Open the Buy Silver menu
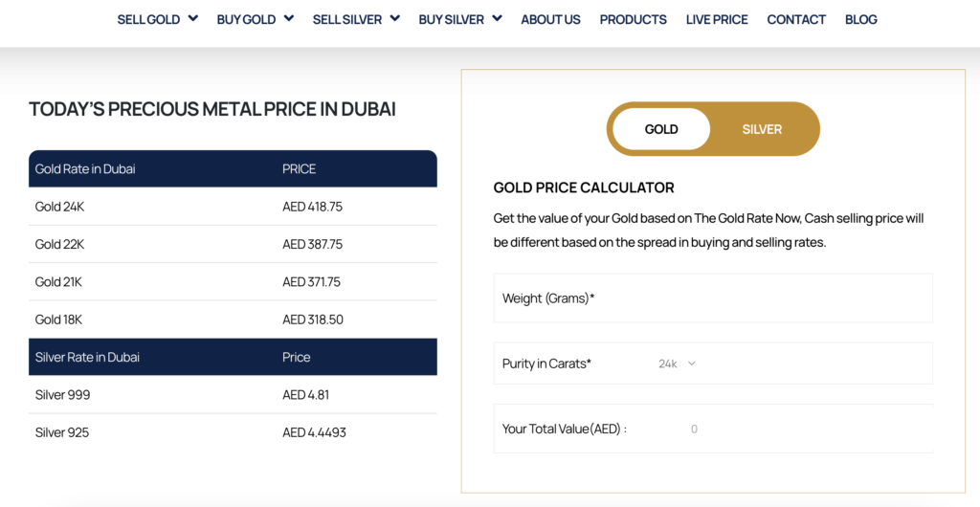This screenshot has width=980, height=507. (452, 19)
